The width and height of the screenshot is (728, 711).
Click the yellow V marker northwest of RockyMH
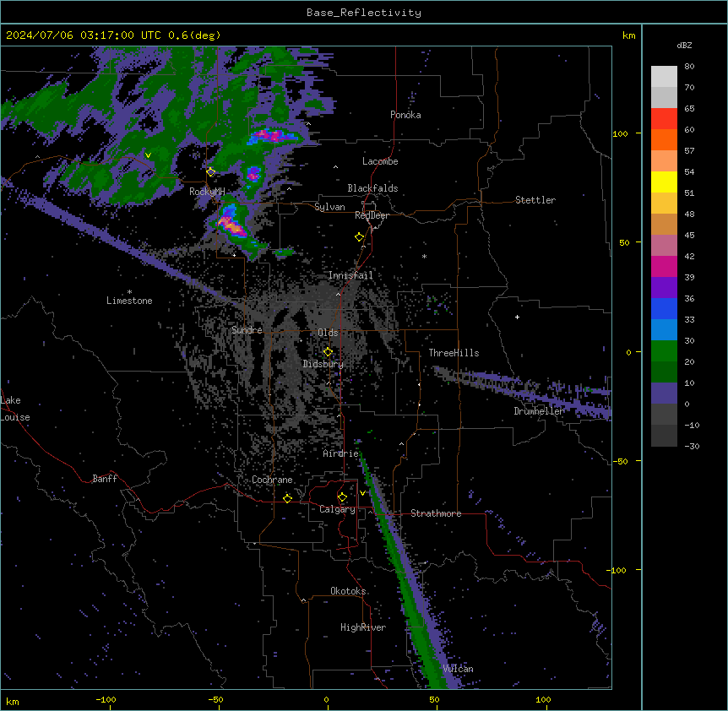[148, 155]
